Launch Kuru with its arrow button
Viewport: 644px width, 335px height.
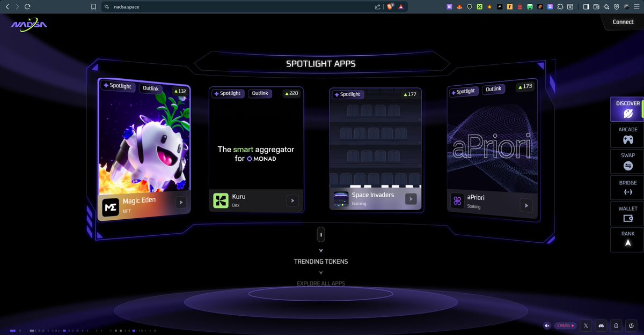point(292,200)
